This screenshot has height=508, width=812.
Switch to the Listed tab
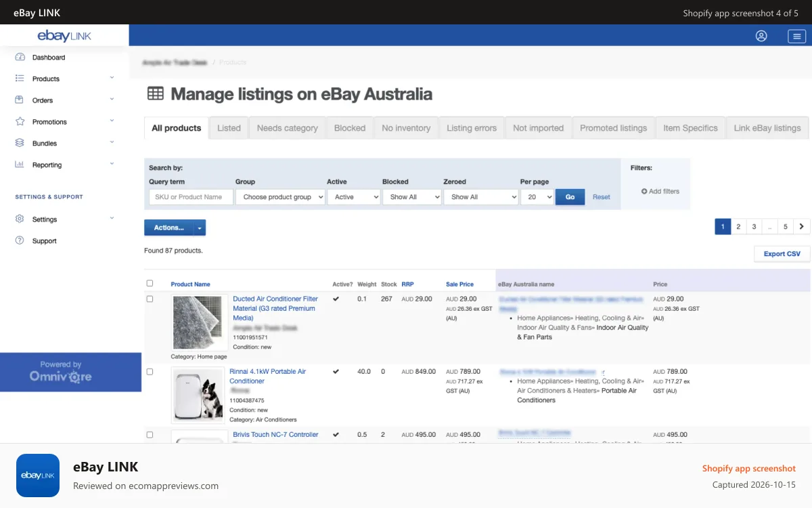tap(229, 128)
